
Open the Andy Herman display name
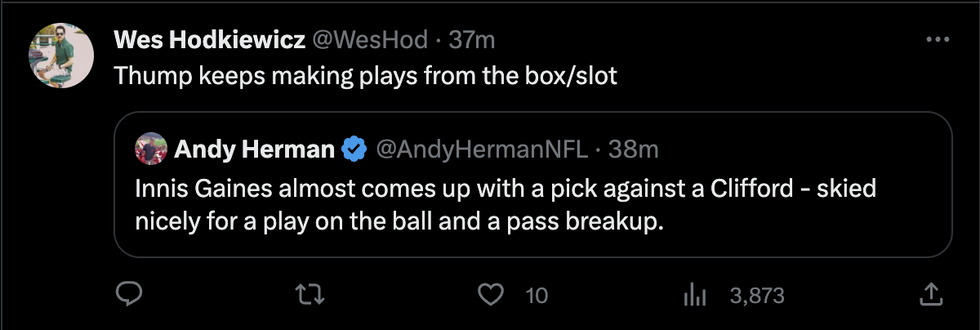coord(255,149)
